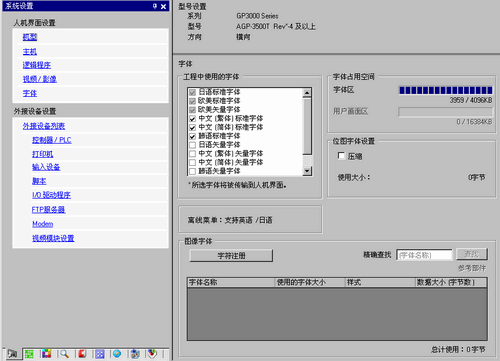Pin the 系统设置 panel with the pushpin icon

(155, 6)
